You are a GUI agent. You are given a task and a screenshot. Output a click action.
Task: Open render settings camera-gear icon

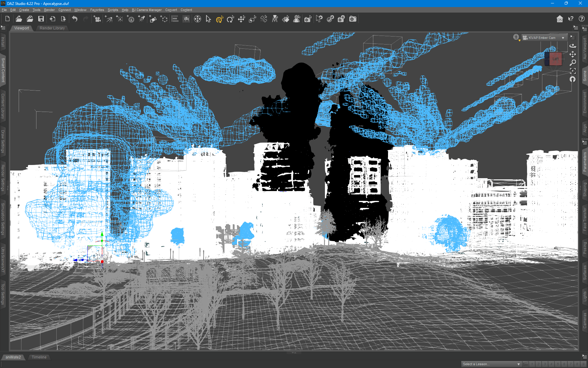coord(341,19)
